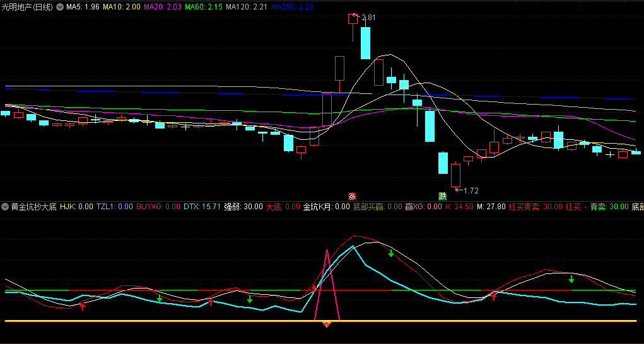Screen dimensions: 644x344
Task: Select the MA5 moving average label
Action: (x=82, y=7)
